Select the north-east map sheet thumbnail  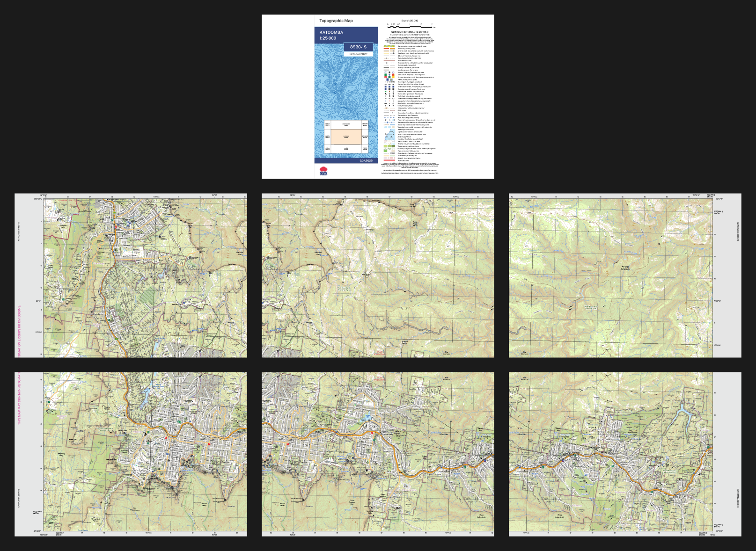[x=625, y=275]
